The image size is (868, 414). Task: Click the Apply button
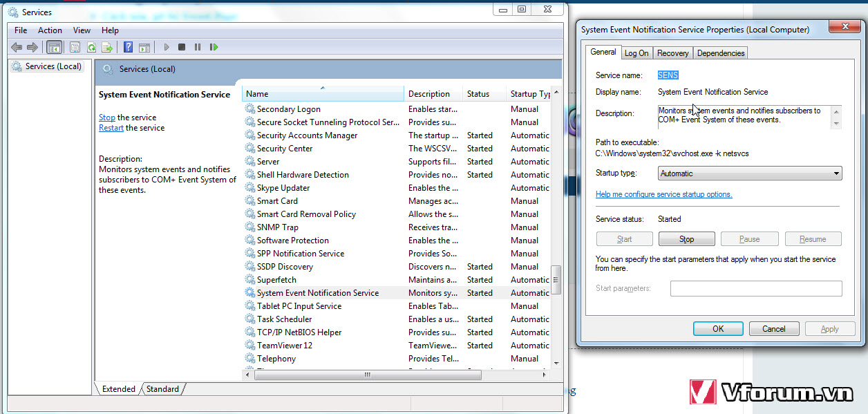(830, 329)
